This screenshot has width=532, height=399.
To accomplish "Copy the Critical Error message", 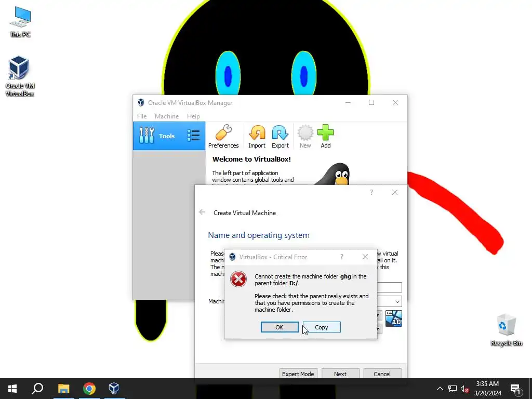I will (321, 327).
